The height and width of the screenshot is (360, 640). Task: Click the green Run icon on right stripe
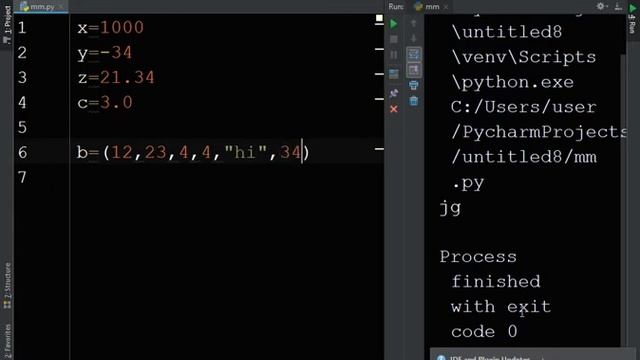tap(633, 8)
